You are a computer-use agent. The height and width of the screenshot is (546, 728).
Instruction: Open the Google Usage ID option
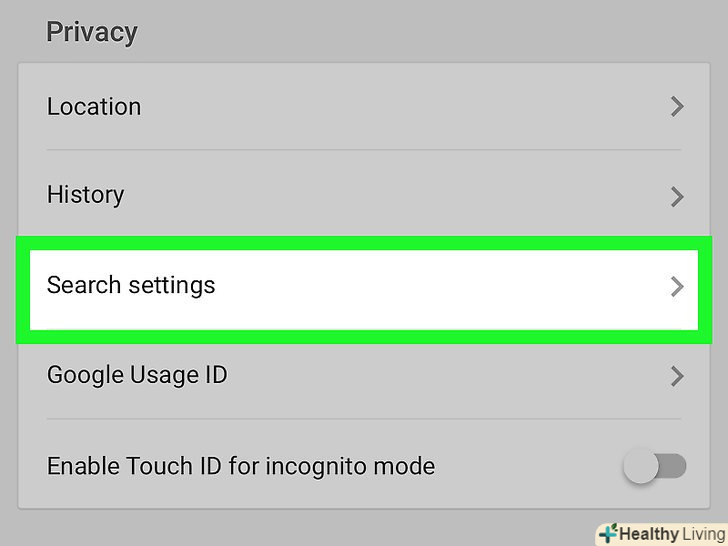click(x=137, y=375)
